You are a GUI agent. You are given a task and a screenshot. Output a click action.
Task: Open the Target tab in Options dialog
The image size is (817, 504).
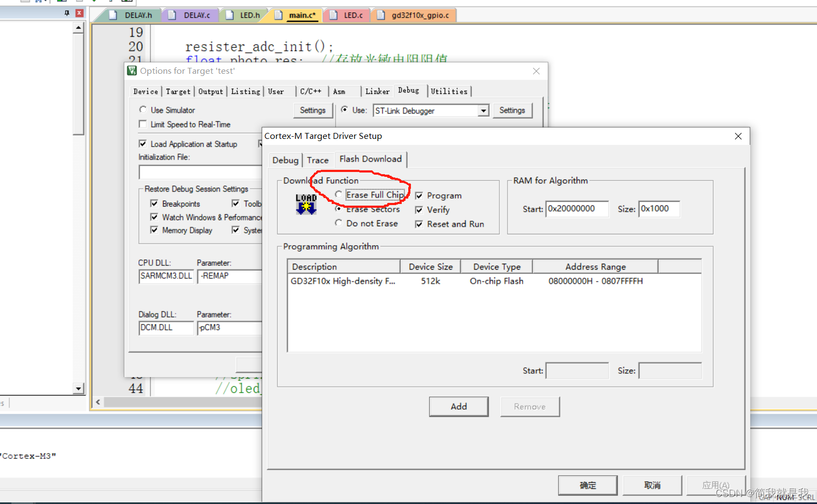click(178, 92)
